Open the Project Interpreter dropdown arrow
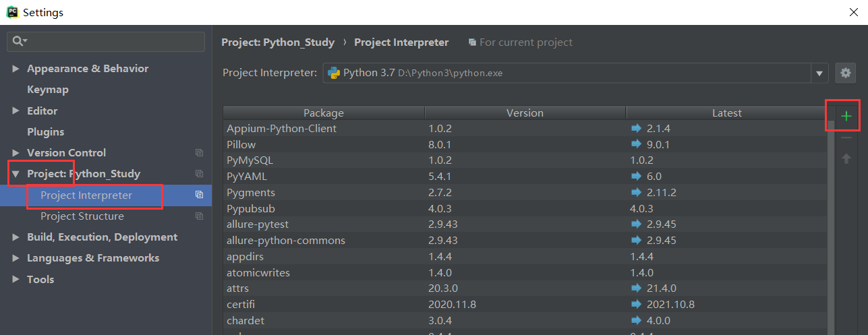This screenshot has width=868, height=335. pyautogui.click(x=819, y=73)
